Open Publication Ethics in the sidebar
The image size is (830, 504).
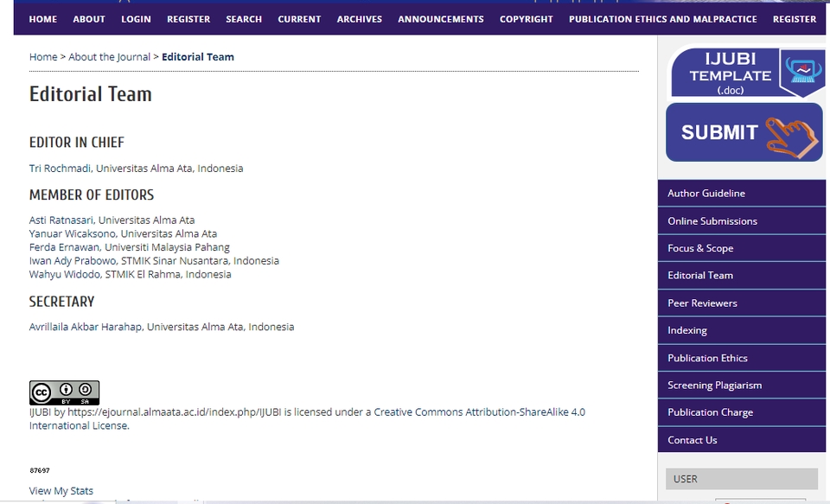click(x=742, y=358)
